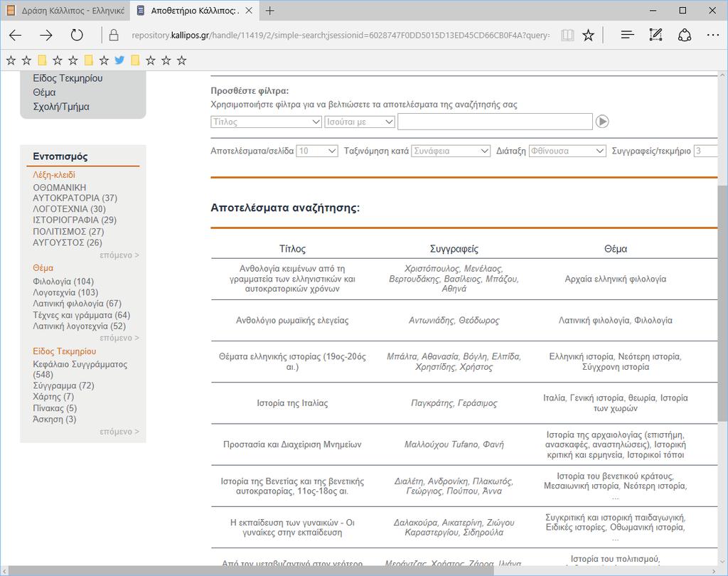Filter by Λατινική λογοτεχνία (52)
The width and height of the screenshot is (728, 576).
pyautogui.click(x=80, y=326)
